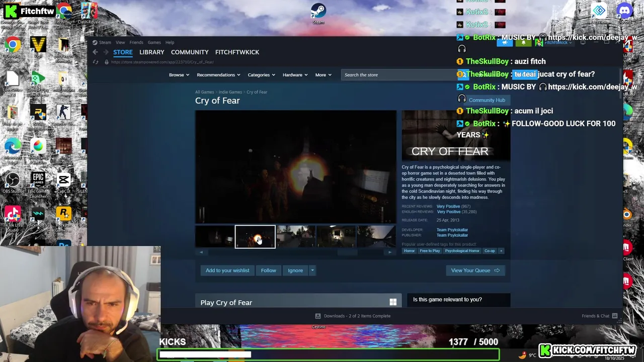This screenshot has width=644, height=362.
Task: Open the Friends menu
Action: 136,42
